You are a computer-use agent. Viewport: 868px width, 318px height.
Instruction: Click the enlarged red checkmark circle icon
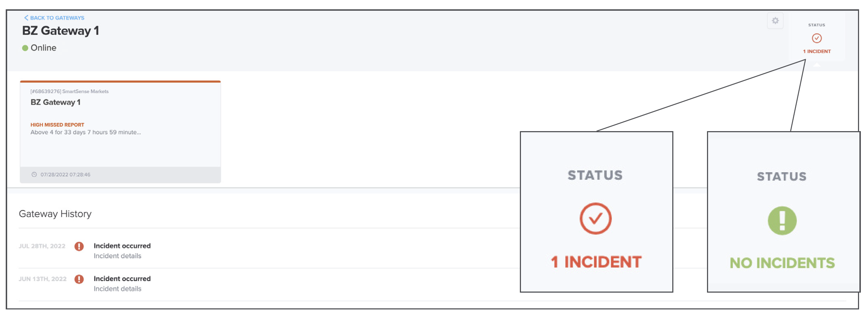click(595, 219)
